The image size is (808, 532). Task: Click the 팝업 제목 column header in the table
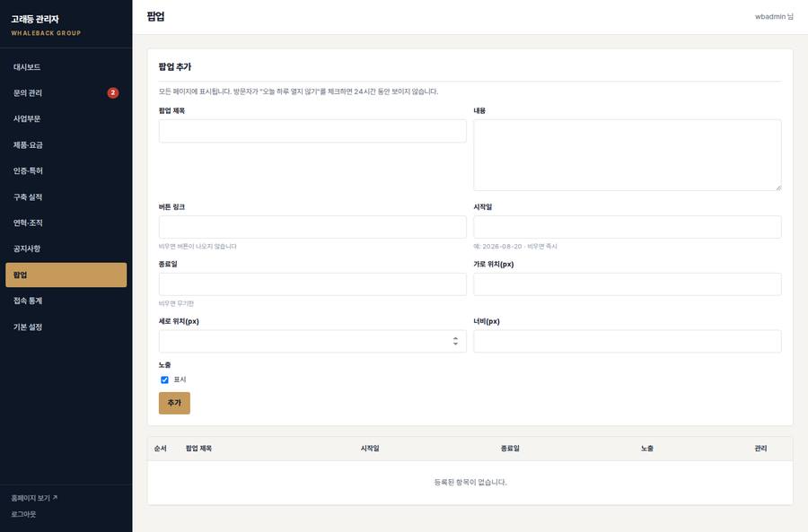click(x=199, y=449)
